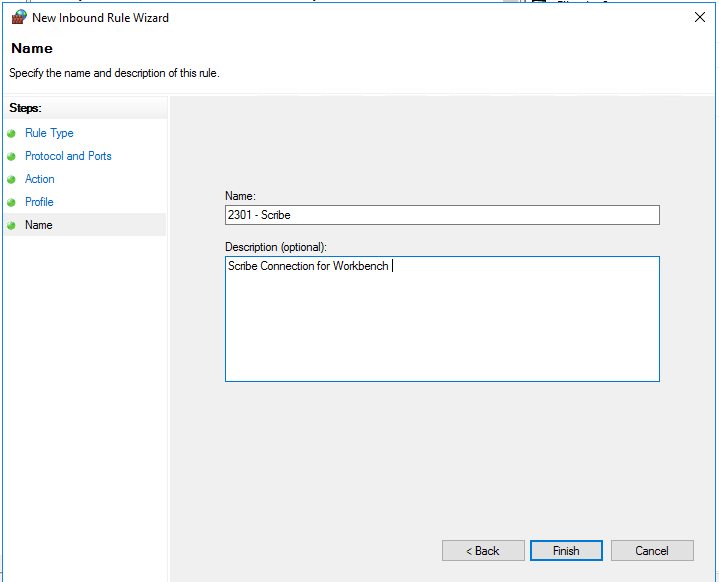This screenshot has width=719, height=582.
Task: Go to the Rule Type step
Action: click(x=49, y=133)
